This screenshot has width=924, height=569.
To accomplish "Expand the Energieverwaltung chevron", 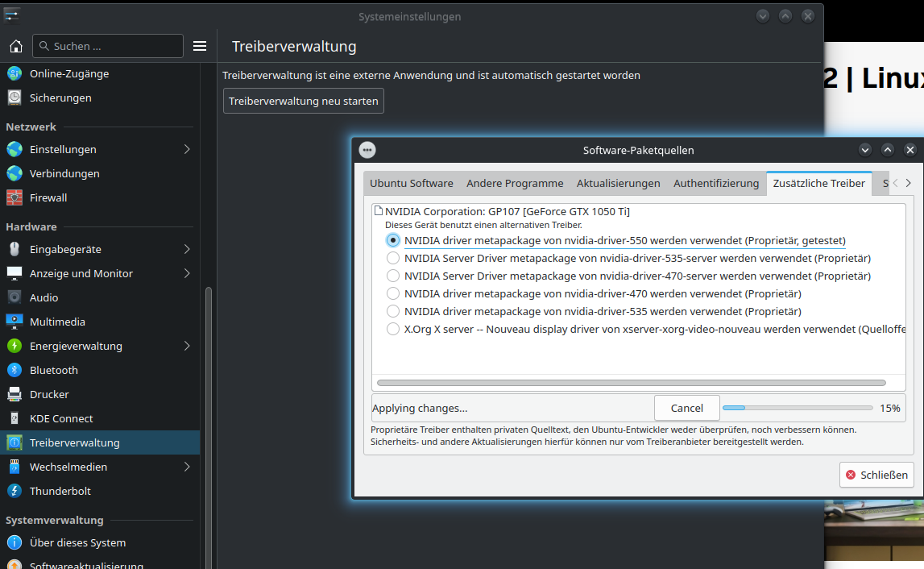I will point(187,346).
